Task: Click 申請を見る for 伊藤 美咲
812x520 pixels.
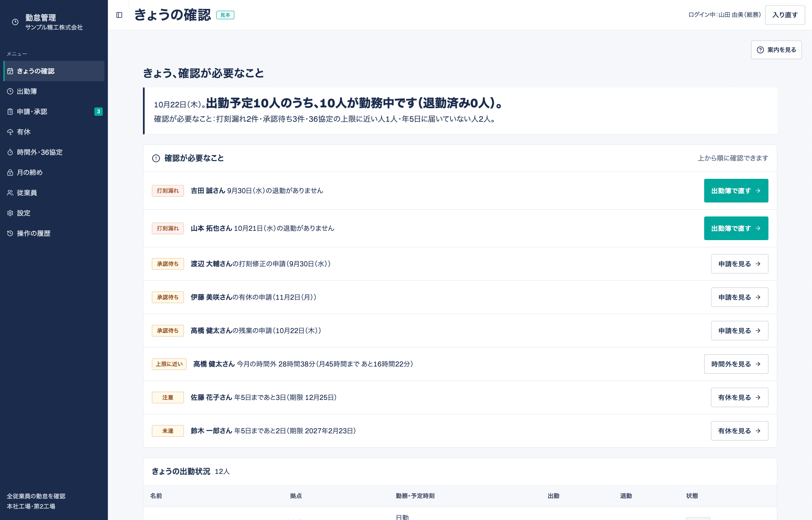Action: (x=739, y=297)
